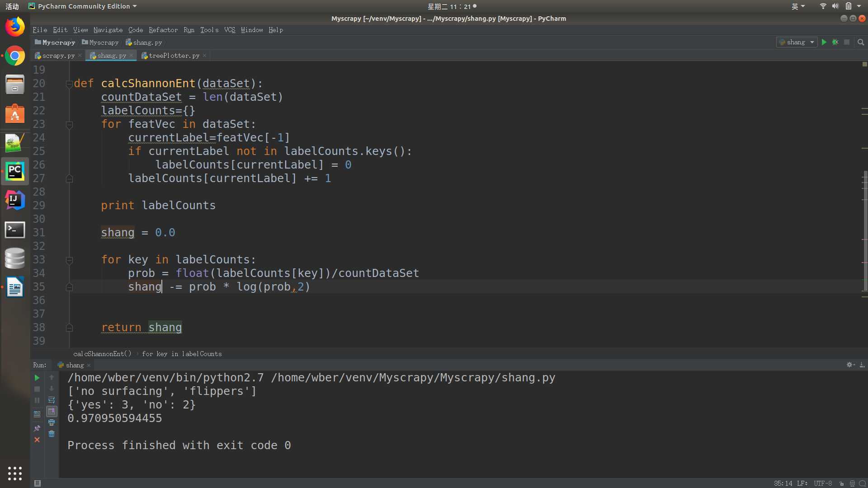Click the shang.py breadcrumb in the navigation bar
Viewport: 868px width, 488px height.
click(144, 42)
